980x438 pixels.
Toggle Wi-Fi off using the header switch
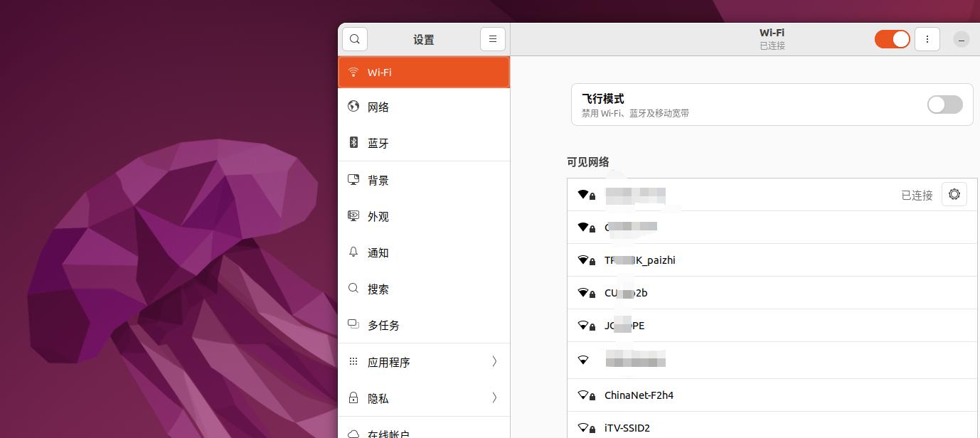[x=892, y=39]
